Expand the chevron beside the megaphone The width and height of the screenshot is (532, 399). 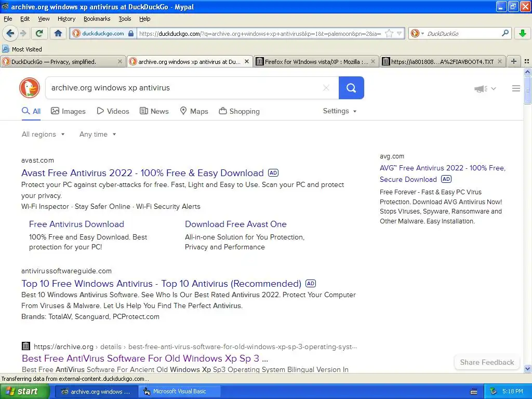[x=494, y=88]
